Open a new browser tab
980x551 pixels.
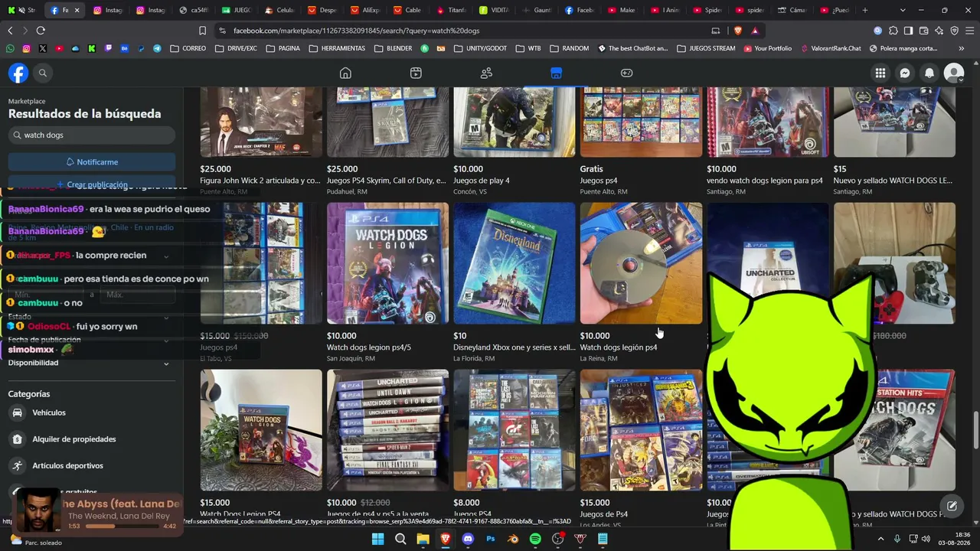click(865, 10)
